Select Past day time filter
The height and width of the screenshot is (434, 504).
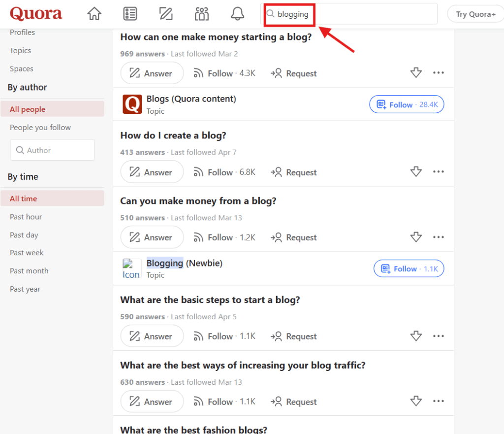point(24,235)
